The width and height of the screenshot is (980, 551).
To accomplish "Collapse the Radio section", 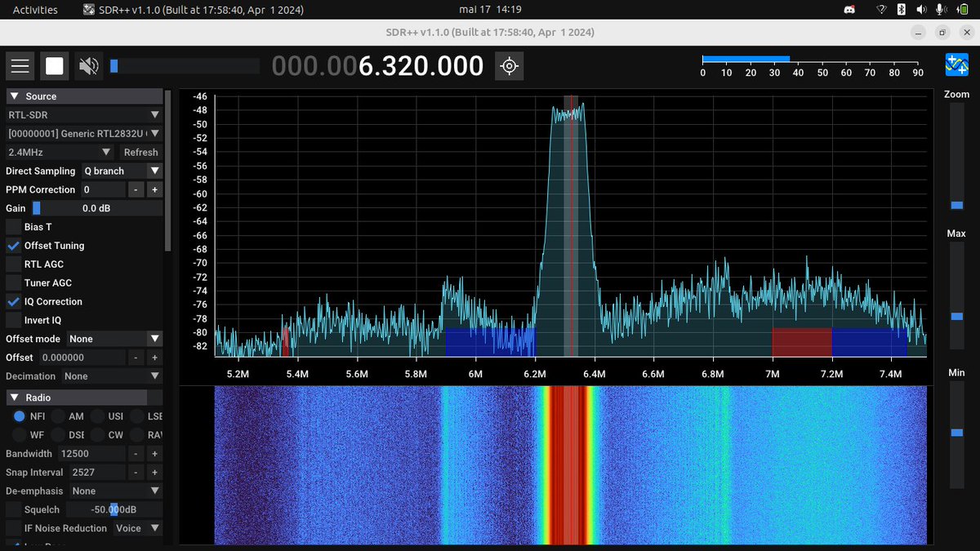I will [77, 398].
